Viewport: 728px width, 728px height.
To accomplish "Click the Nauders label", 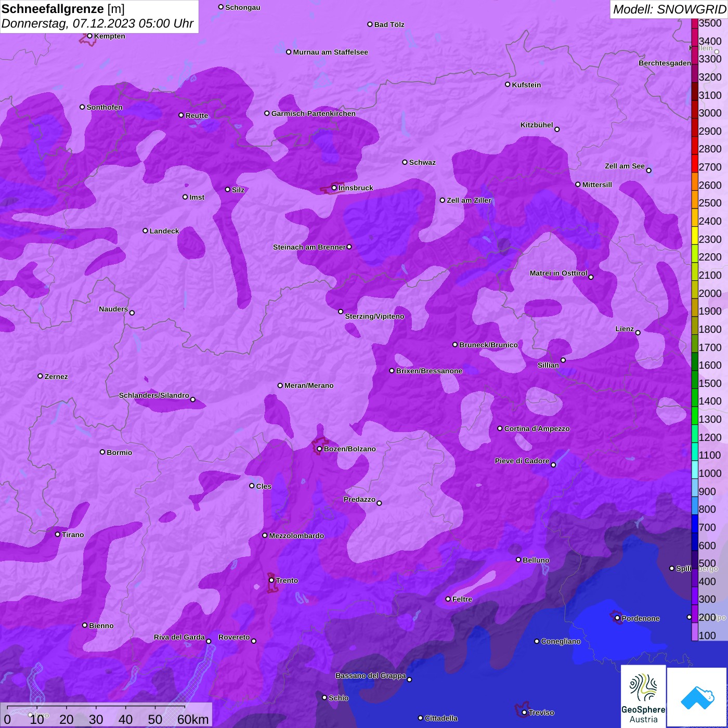I will (x=113, y=309).
